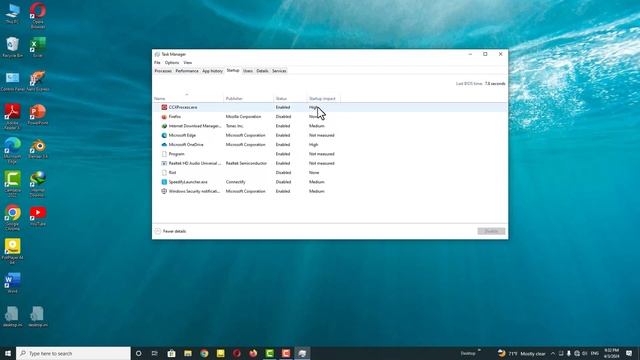
Task: Open the View menu in Task Manager
Action: tap(187, 63)
